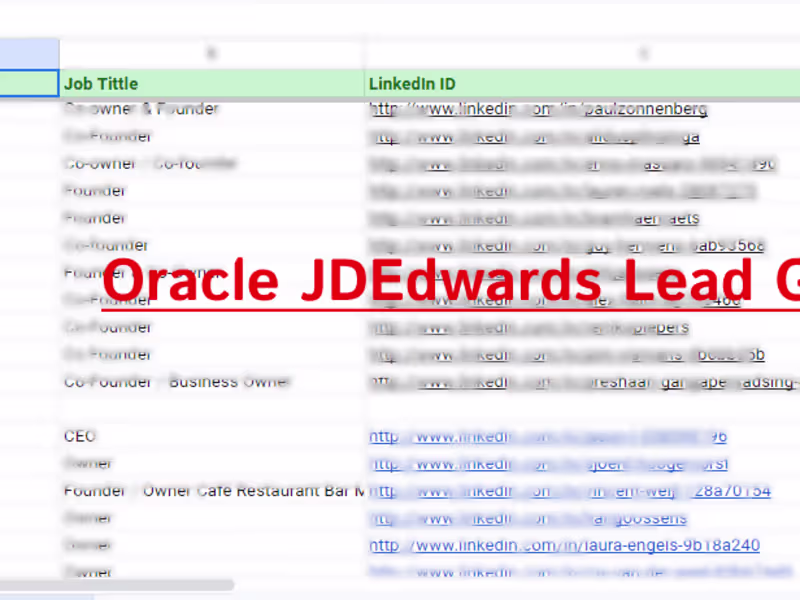The height and width of the screenshot is (600, 800).
Task: Click the column letter above the LinkedIn ID column
Action: [643, 52]
